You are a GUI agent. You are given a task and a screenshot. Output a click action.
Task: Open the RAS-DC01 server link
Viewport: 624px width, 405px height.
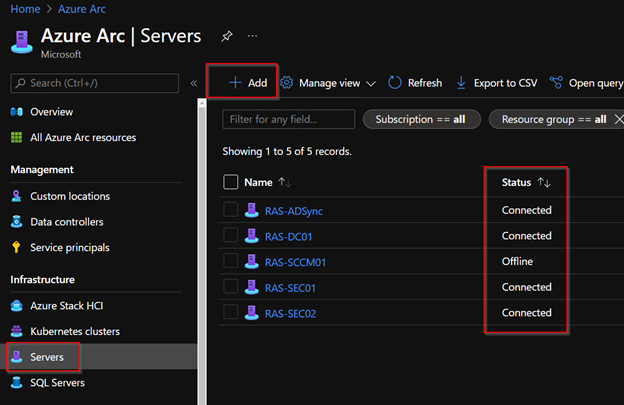pos(289,237)
